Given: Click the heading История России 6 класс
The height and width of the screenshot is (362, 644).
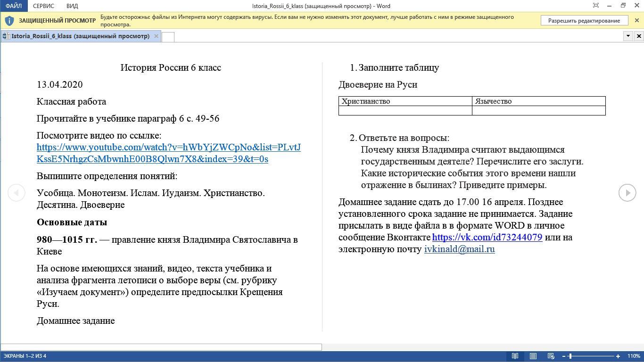Looking at the screenshot, I should tap(171, 67).
